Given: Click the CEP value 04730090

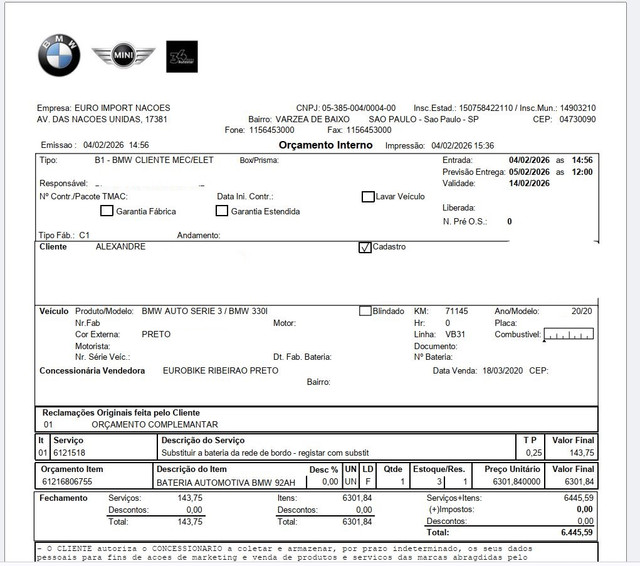Looking at the screenshot, I should (578, 120).
